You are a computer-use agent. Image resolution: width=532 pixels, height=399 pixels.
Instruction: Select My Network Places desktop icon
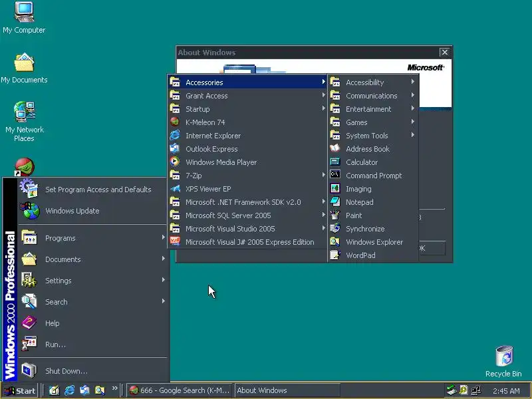click(24, 122)
